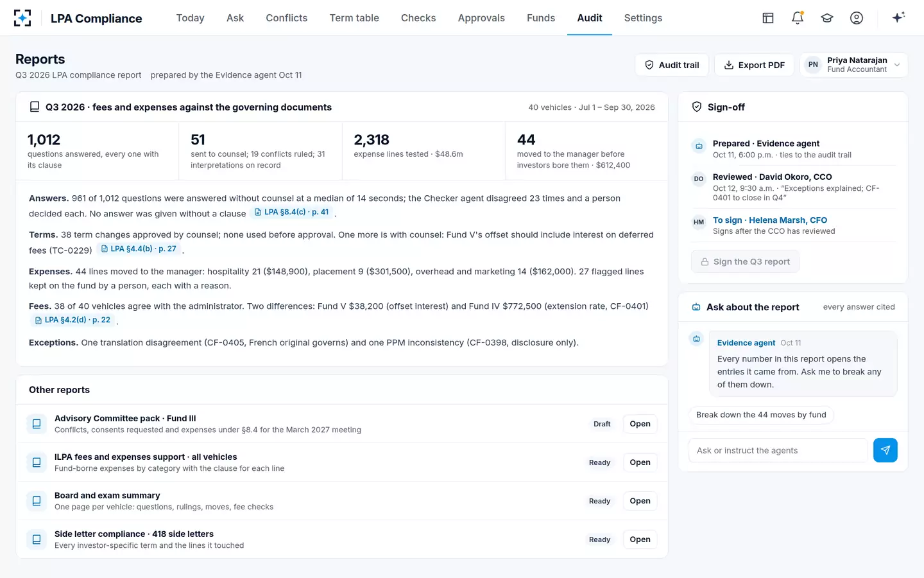Click Sign the Q3 report button
924x578 pixels.
pyautogui.click(x=745, y=261)
